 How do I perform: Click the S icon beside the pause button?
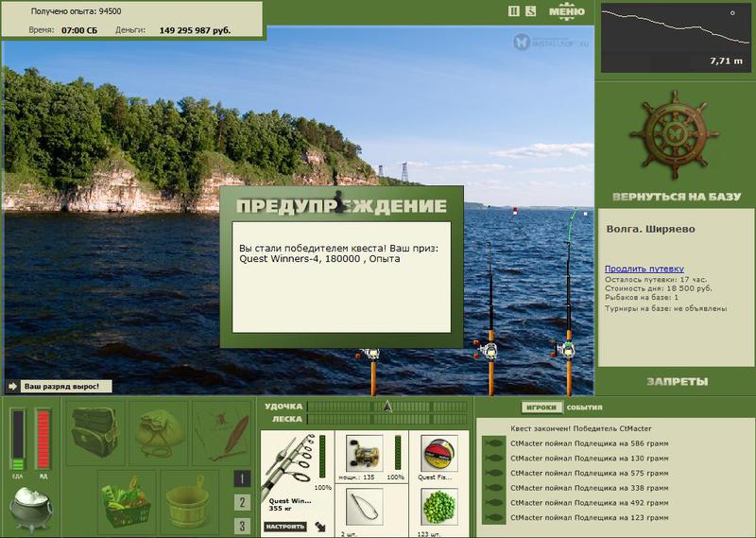click(x=530, y=10)
